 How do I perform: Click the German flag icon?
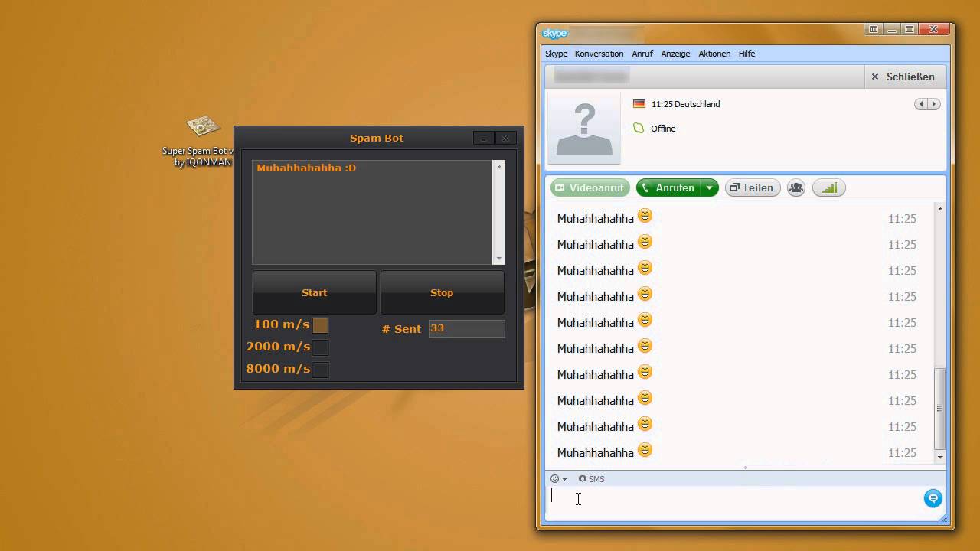[639, 104]
